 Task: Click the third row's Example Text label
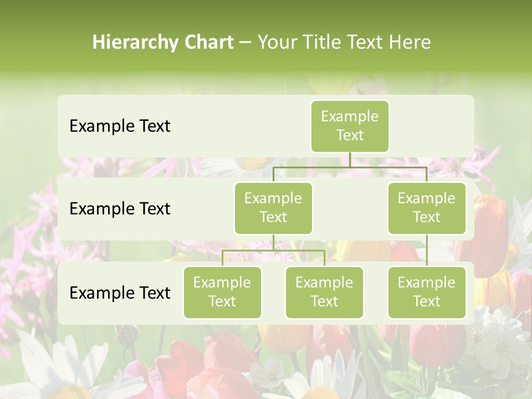tap(120, 293)
